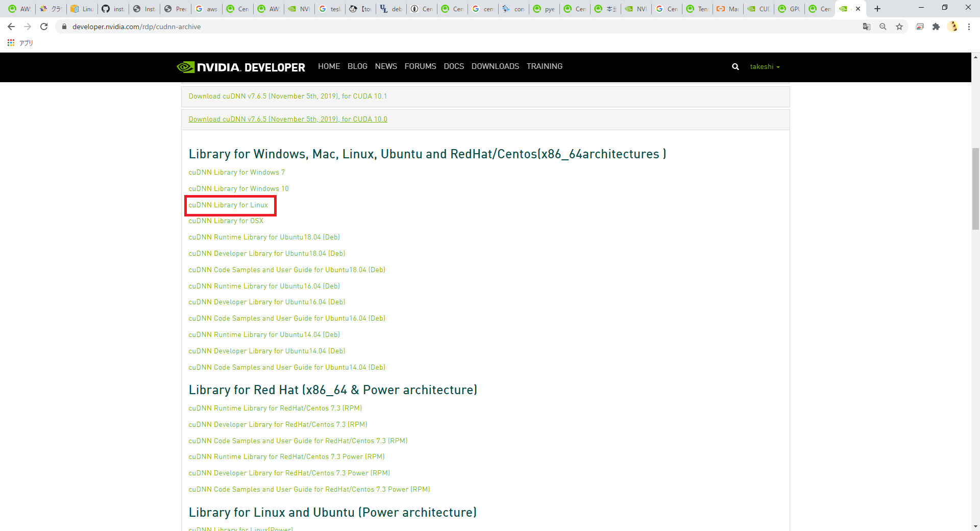980x531 pixels.
Task: Download Runtime Library for RedHat/Centos 7.3 (RPM)
Action: point(275,408)
